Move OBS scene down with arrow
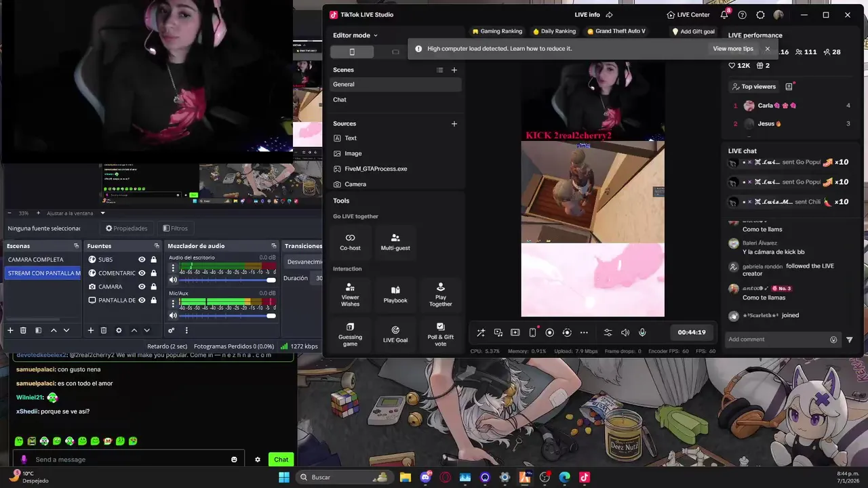 point(66,330)
